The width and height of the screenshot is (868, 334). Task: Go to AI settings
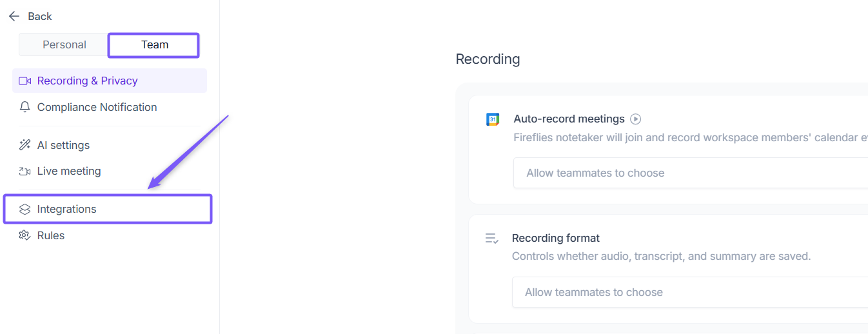63,145
